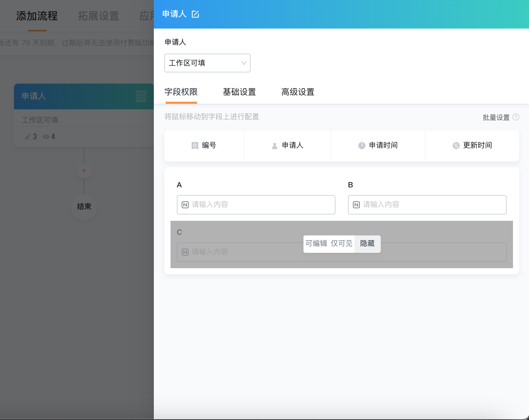The height and width of the screenshot is (420, 529).
Task: Select the 更新时间 system field
Action: (472, 146)
